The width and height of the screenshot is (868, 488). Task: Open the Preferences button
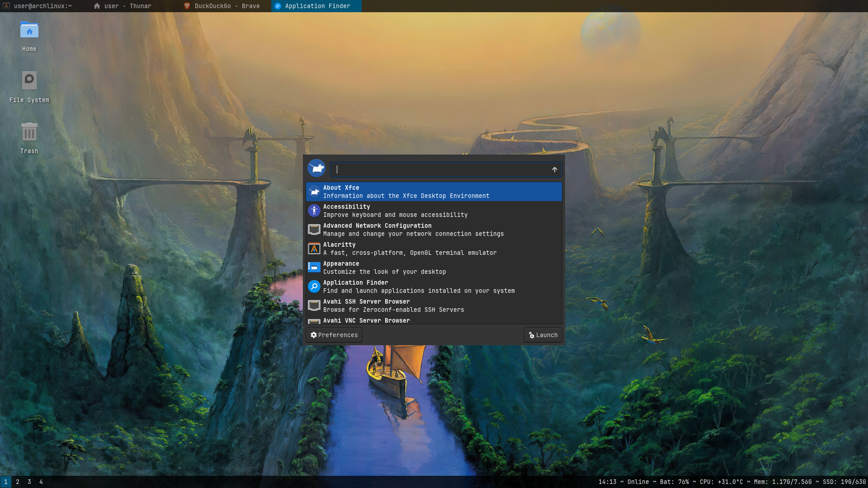click(334, 335)
